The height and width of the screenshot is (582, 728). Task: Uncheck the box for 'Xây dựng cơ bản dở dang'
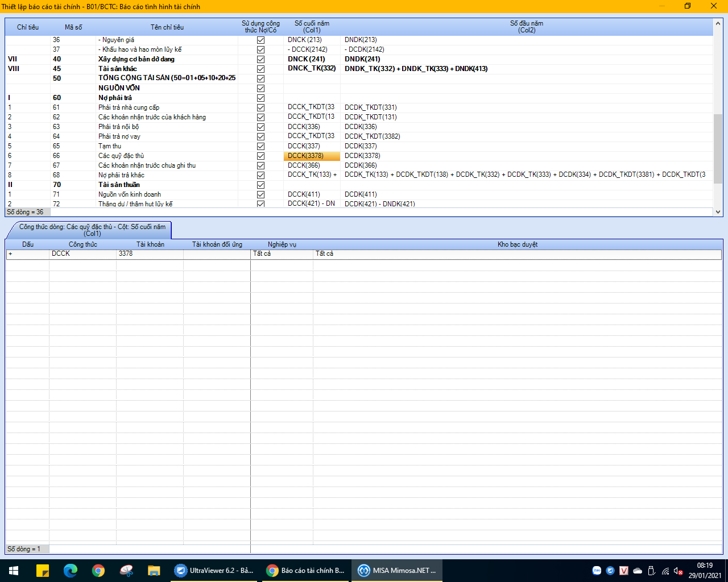[260, 60]
